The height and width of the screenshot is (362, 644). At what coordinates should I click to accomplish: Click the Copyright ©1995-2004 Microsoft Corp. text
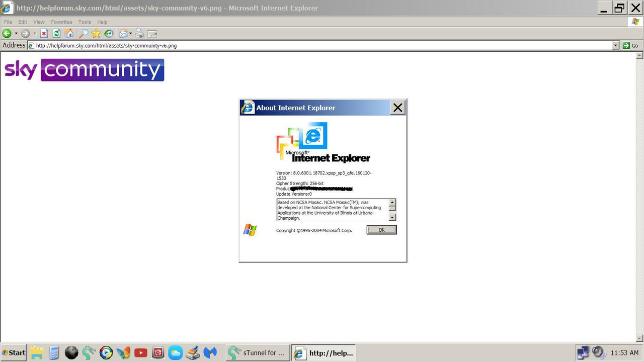pos(314,230)
